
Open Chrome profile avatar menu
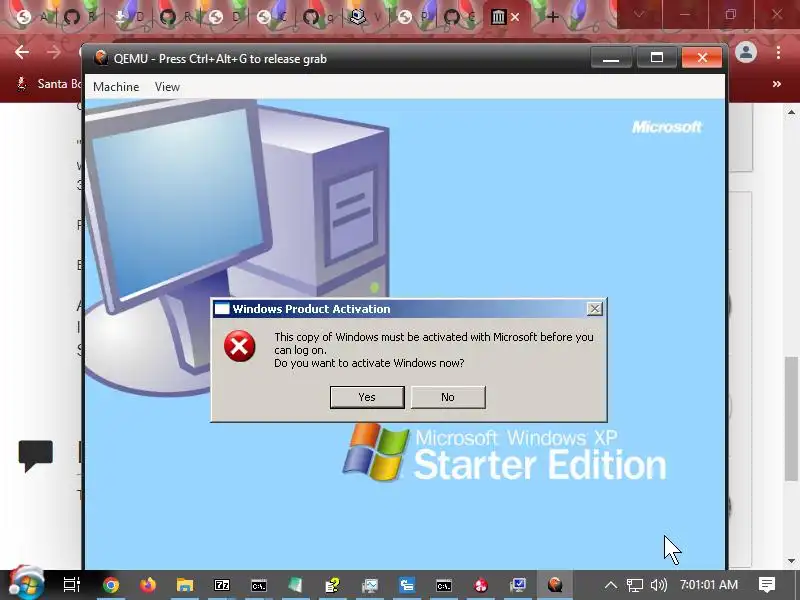pos(746,52)
